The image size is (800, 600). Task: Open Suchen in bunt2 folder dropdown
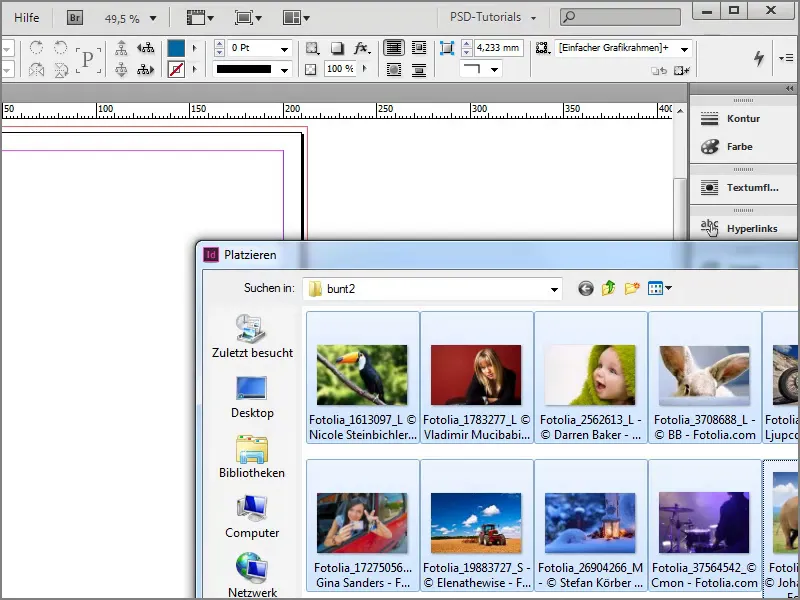tap(554, 289)
